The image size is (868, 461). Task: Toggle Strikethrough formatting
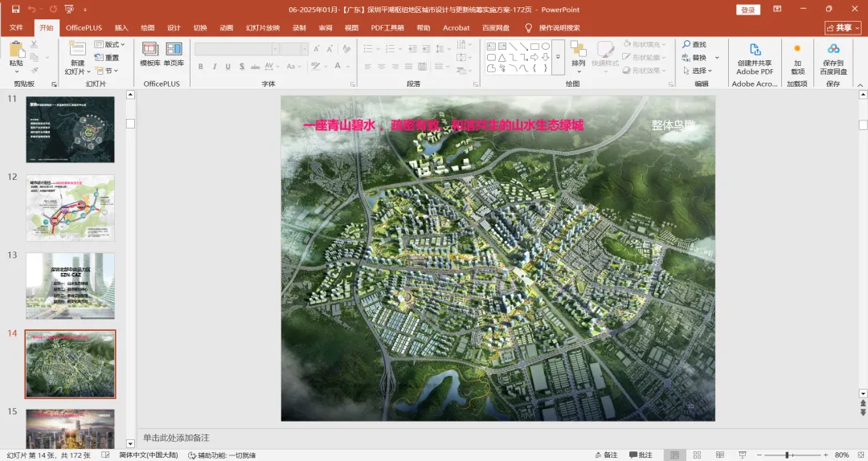coord(256,67)
